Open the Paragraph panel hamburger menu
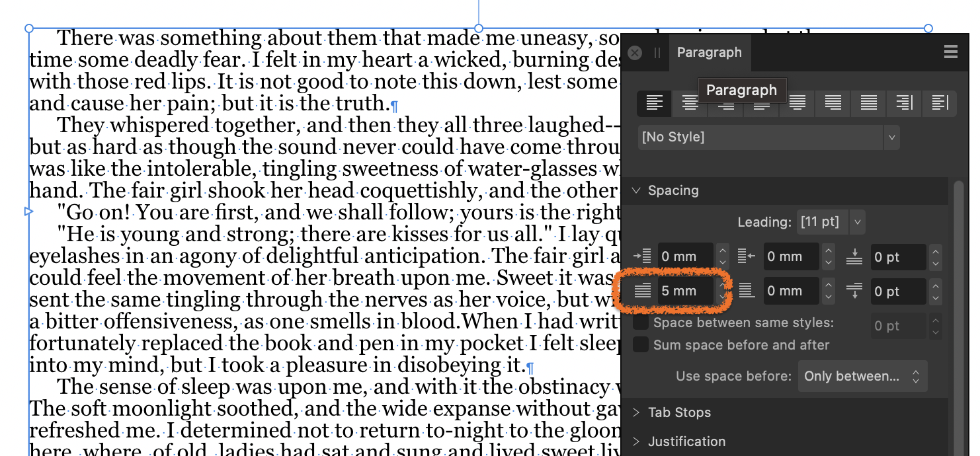This screenshot has height=456, width=980. click(951, 52)
